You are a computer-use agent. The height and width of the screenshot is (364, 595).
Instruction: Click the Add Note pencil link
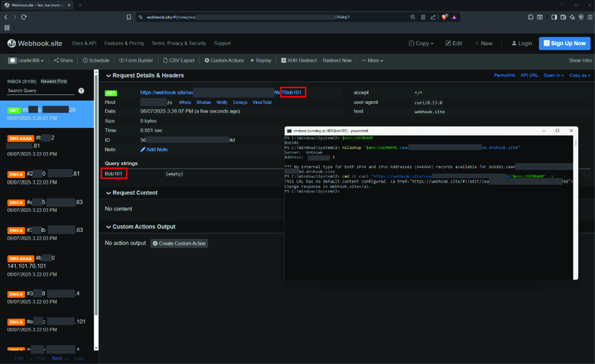coord(154,150)
